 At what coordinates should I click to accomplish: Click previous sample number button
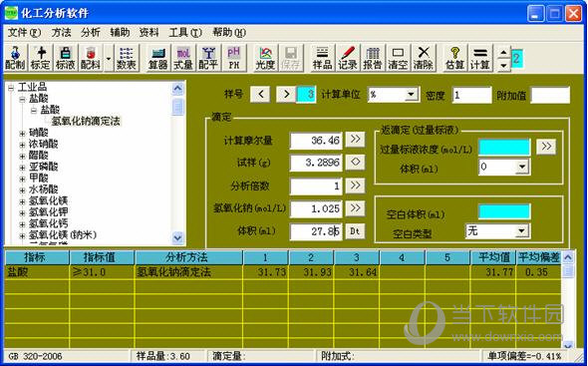(261, 94)
